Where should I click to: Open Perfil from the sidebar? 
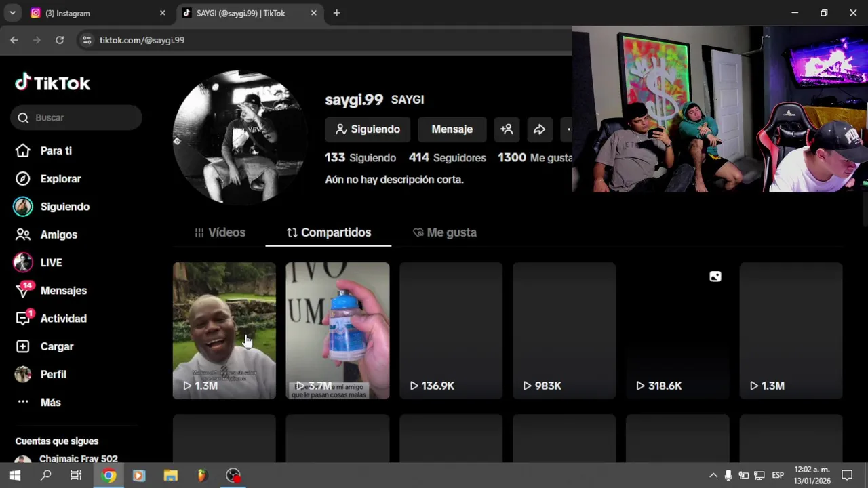pos(53,374)
